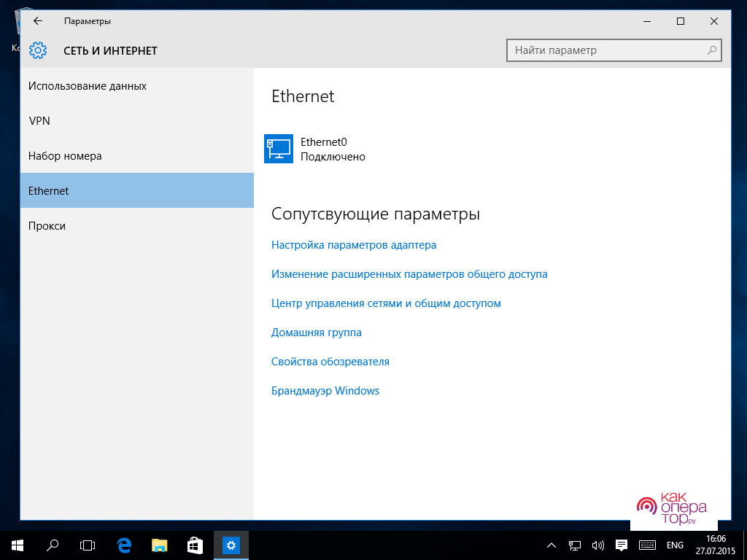The width and height of the screenshot is (747, 560).
Task: Select VPN in the sidebar
Action: pos(39,121)
